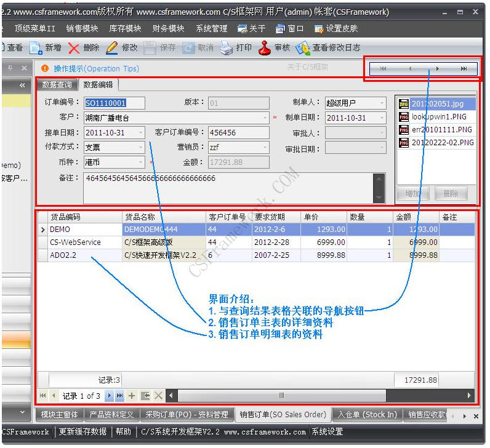Click grid navigator plus append-row button
The width and height of the screenshot is (490, 448).
tap(132, 396)
